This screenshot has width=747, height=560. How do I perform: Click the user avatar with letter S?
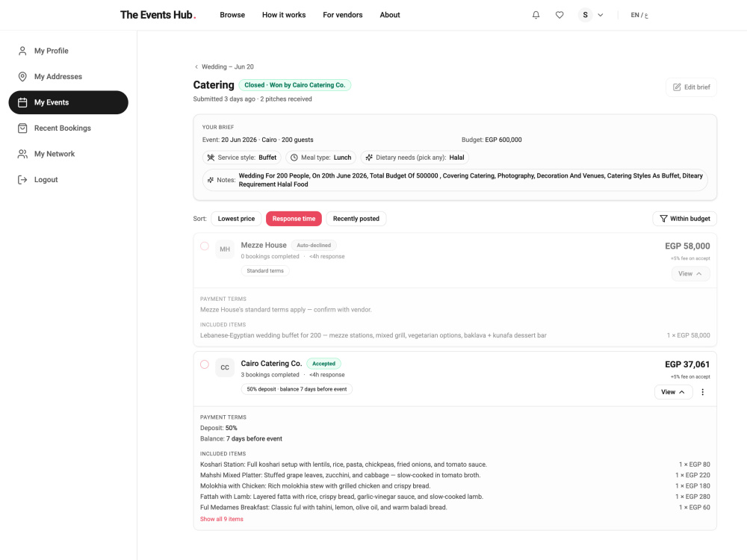click(585, 15)
